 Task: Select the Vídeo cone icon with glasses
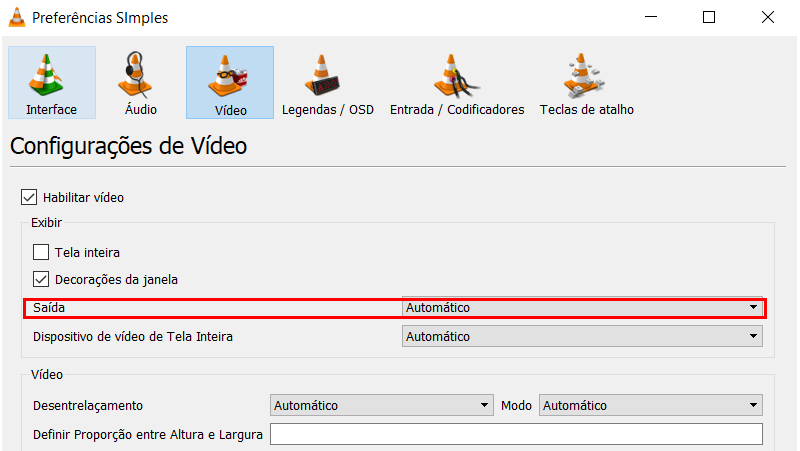228,76
